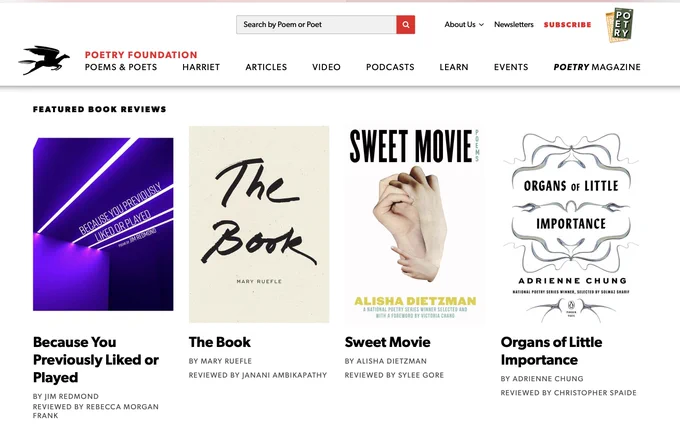Open the Organs of Little Importance title
This screenshot has height=428, width=680.
click(x=551, y=351)
